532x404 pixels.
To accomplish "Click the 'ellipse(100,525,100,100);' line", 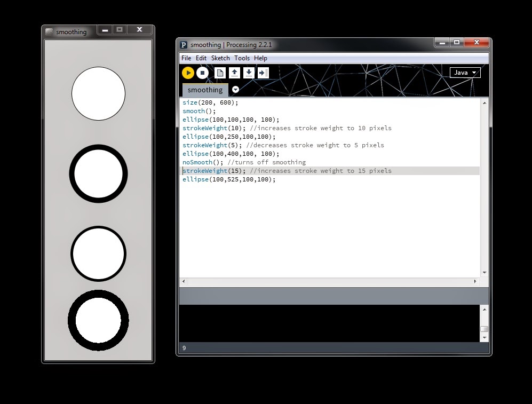I will [229, 179].
